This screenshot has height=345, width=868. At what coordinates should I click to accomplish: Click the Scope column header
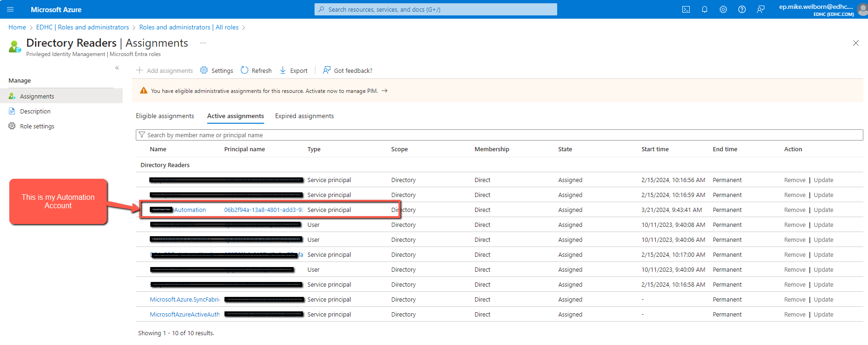399,149
